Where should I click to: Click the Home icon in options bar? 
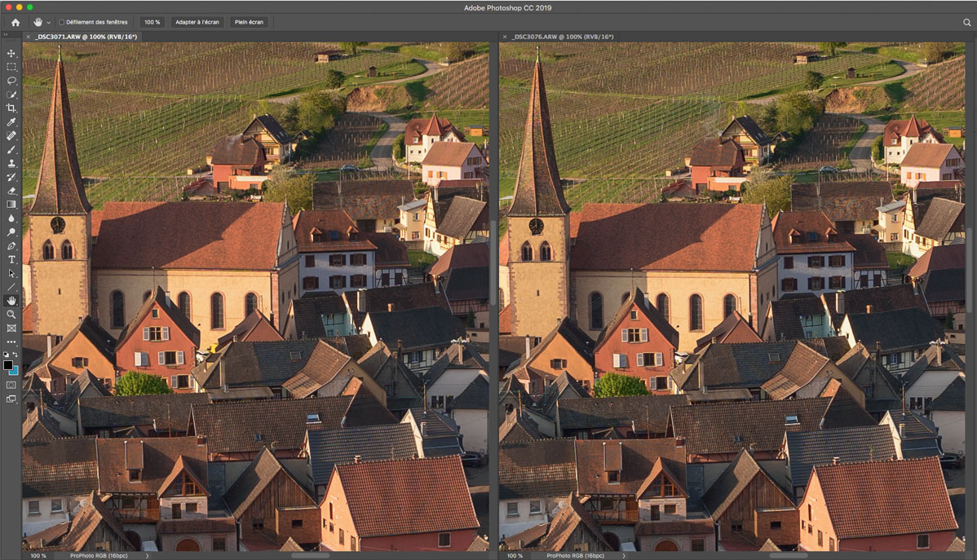pyautogui.click(x=15, y=22)
